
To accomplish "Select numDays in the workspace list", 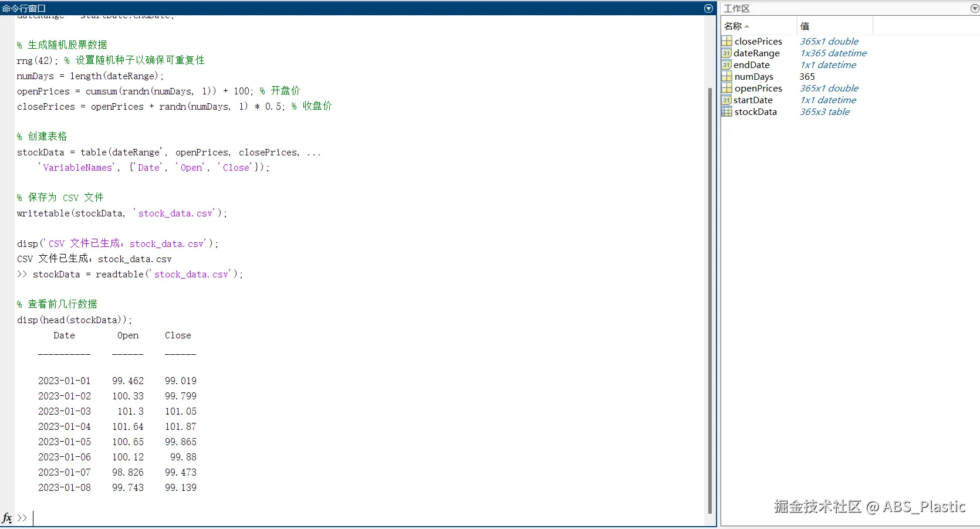I will 754,76.
